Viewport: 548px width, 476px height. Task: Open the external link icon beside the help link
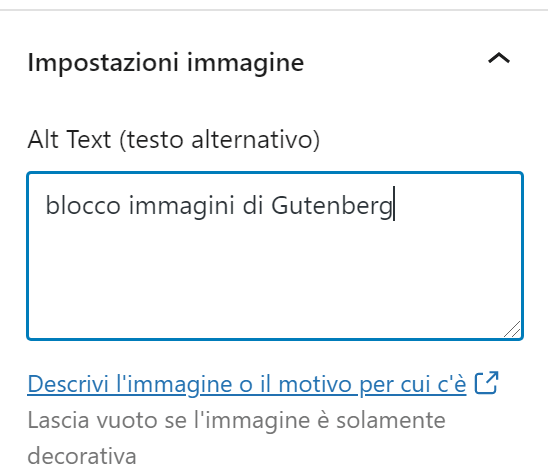[486, 383]
